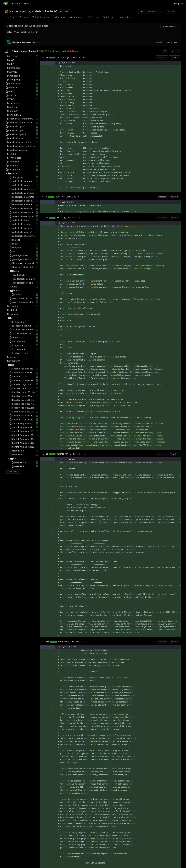The width and height of the screenshot is (186, 868).
Task: Click View File for the AUTHORS file
Action: point(174,58)
